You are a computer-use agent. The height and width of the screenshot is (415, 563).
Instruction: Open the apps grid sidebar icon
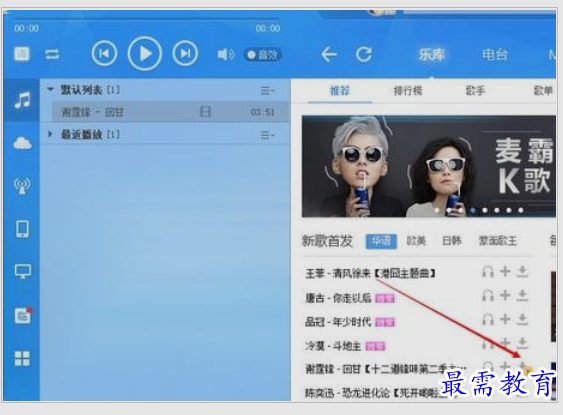click(22, 358)
